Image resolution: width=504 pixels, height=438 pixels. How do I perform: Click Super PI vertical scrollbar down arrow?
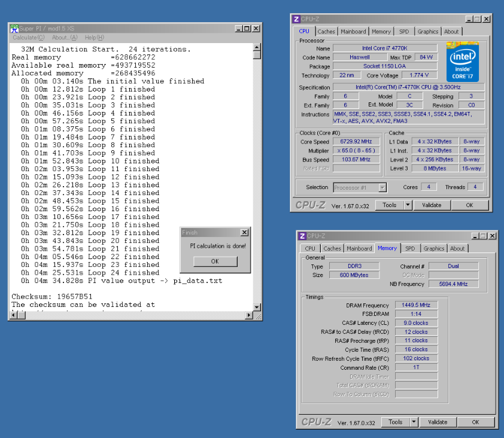point(257,307)
